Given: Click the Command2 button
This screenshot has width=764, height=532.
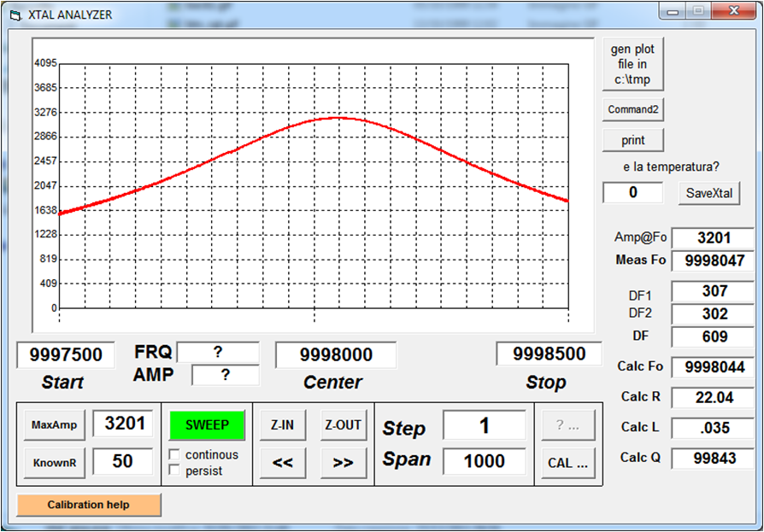Looking at the screenshot, I should pyautogui.click(x=633, y=109).
